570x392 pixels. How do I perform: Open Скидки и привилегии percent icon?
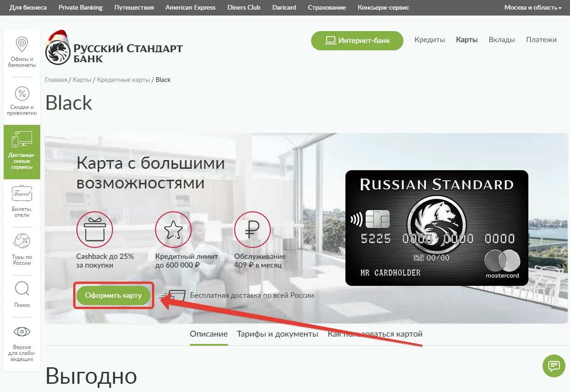(22, 94)
